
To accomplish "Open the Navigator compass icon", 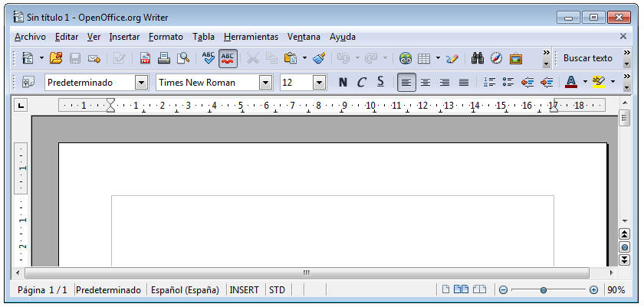I will pyautogui.click(x=496, y=58).
